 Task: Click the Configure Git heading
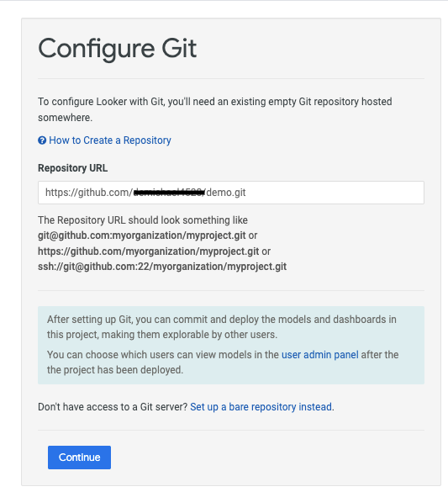[x=117, y=49]
